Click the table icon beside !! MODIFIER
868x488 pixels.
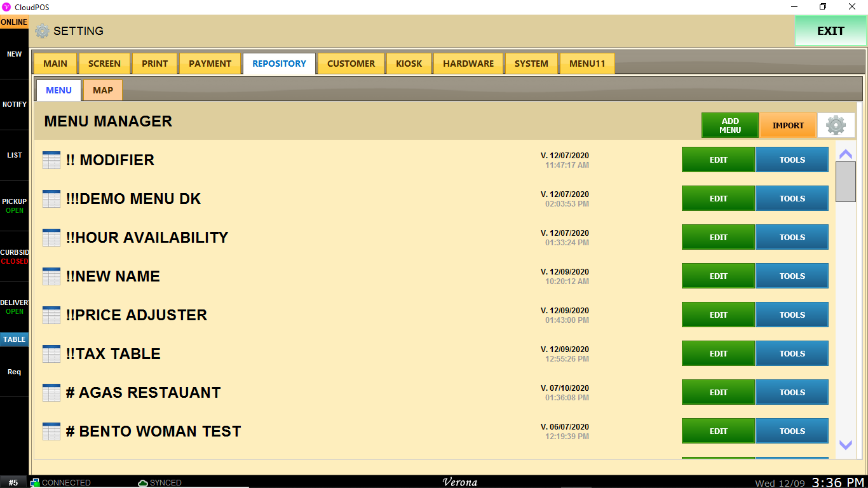click(x=51, y=160)
